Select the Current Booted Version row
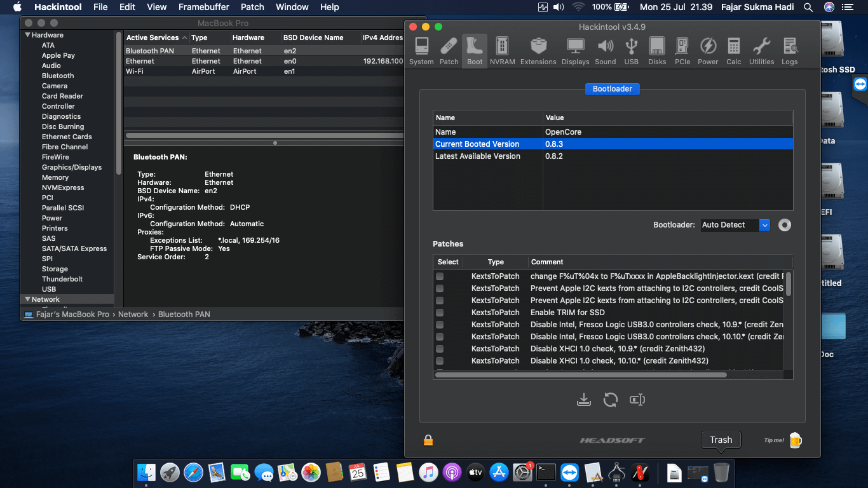 (x=613, y=144)
